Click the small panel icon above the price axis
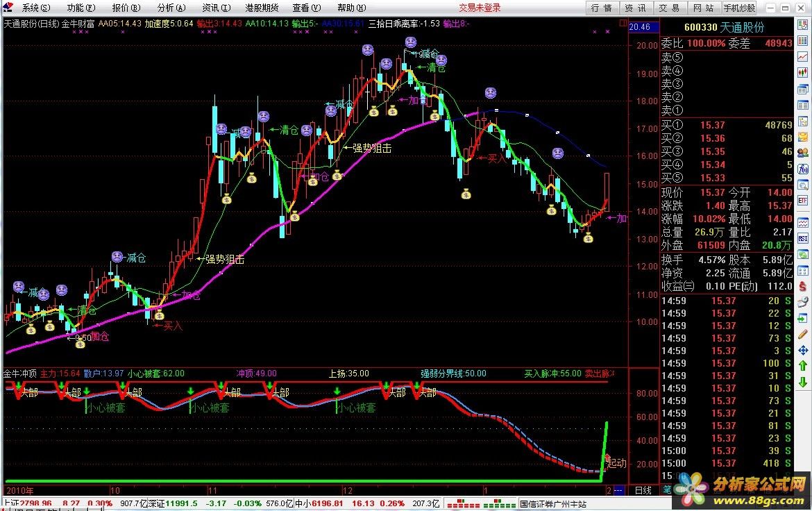This screenshot has width=812, height=511. point(623,24)
